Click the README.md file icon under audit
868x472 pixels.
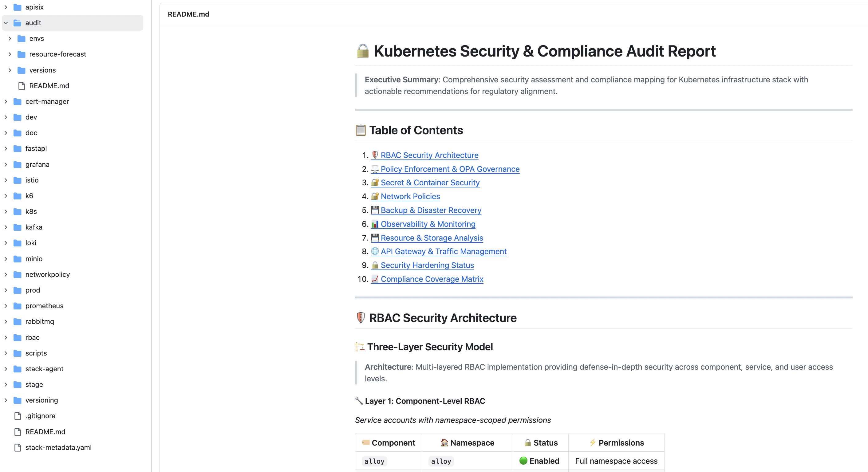[x=21, y=85]
